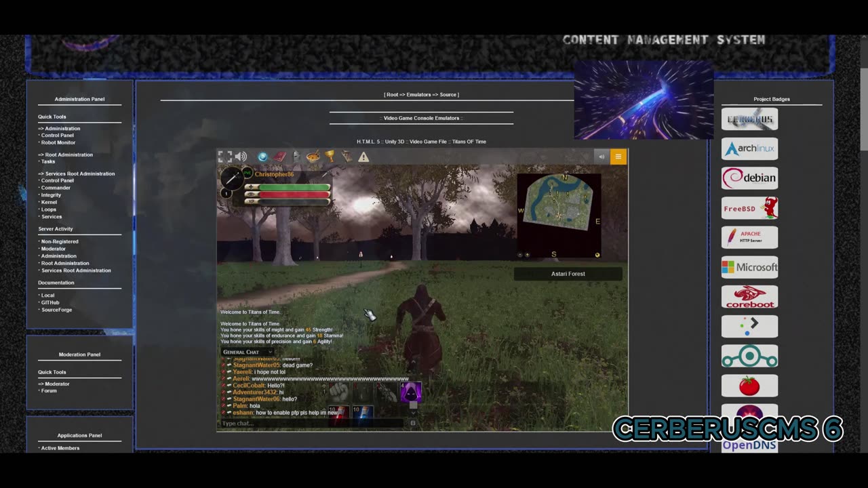
Task: Click the Root => Emulators => Source breadcrumb
Action: tap(421, 95)
